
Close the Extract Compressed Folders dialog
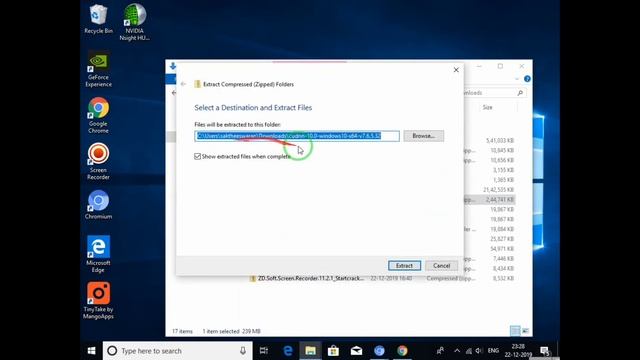coord(456,70)
